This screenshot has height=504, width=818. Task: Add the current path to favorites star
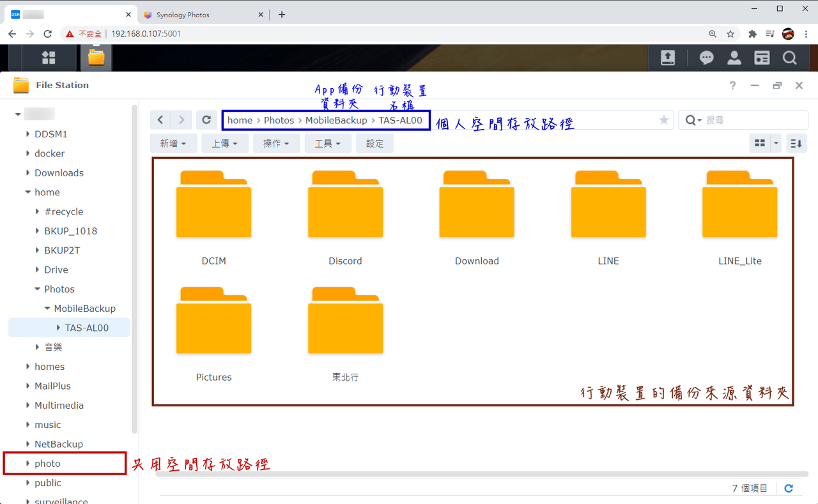point(664,120)
